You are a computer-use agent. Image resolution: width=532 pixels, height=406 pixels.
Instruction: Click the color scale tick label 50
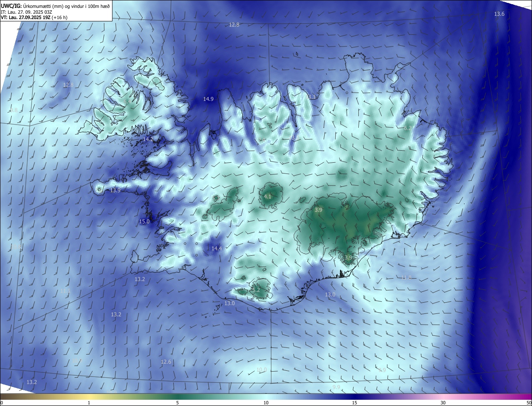(529, 403)
